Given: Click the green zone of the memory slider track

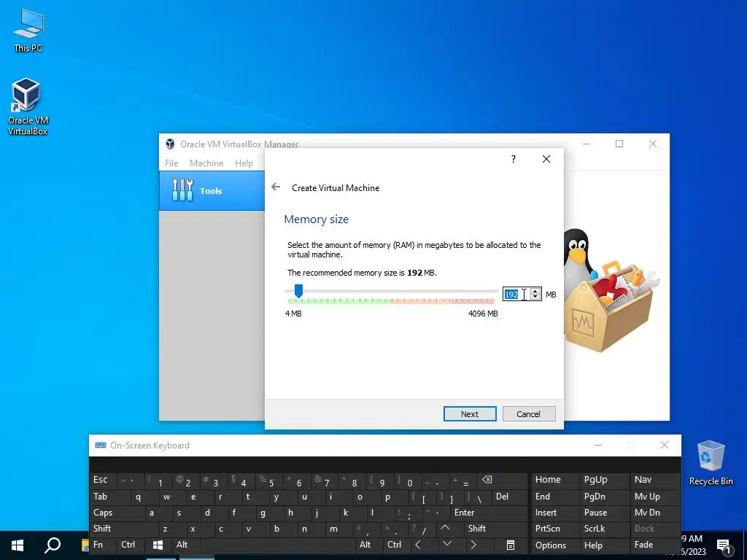Looking at the screenshot, I should point(340,301).
